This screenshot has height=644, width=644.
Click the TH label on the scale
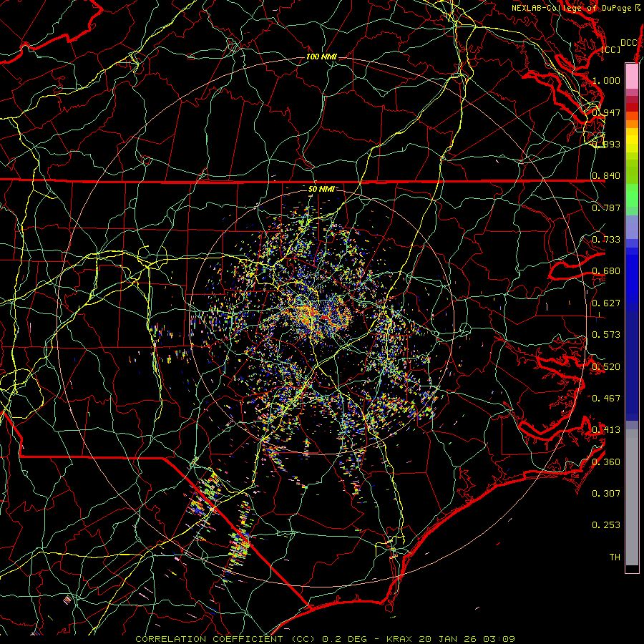click(615, 557)
